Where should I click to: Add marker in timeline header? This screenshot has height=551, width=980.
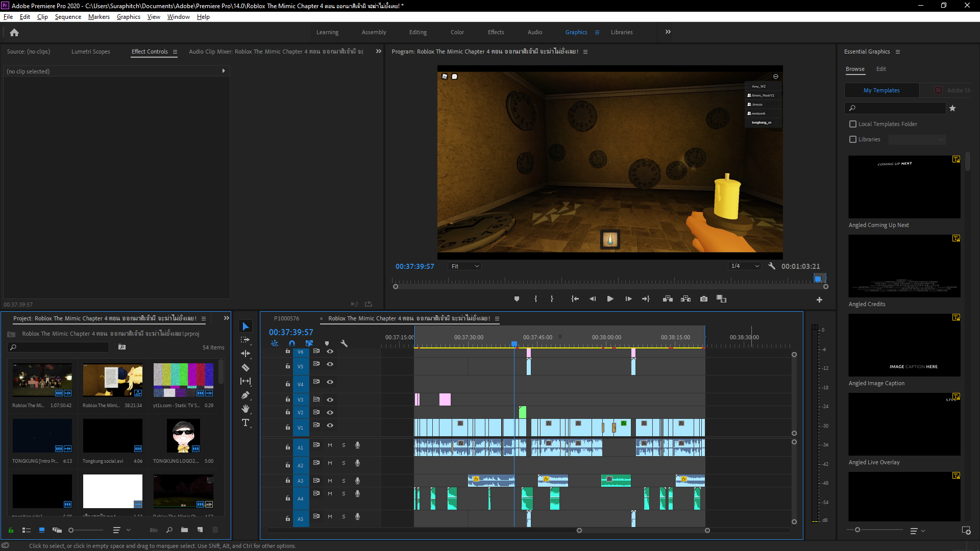pos(327,344)
